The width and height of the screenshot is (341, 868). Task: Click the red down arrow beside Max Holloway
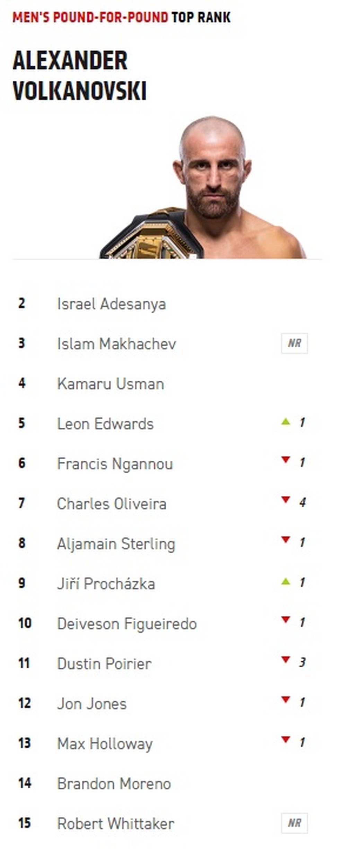pyautogui.click(x=286, y=740)
